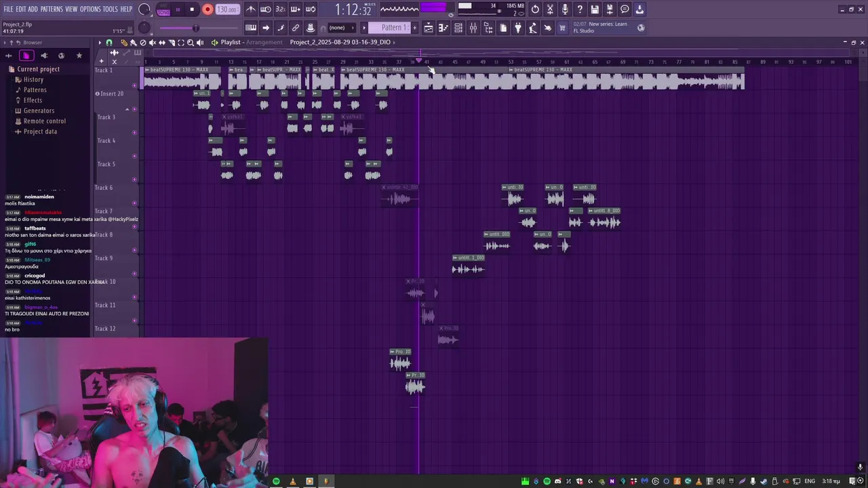The width and height of the screenshot is (868, 488).
Task: Click the undo history icon
Action: (x=535, y=9)
